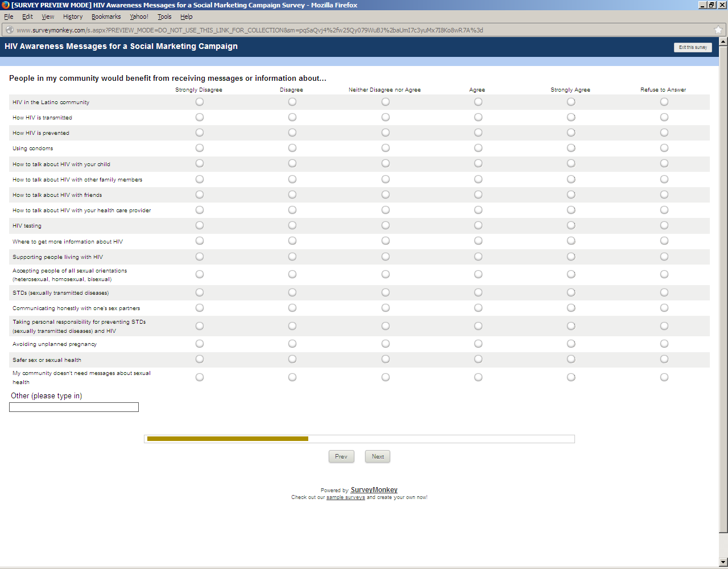728x569 pixels.
Task: Select Agree for How HIV is transmitted
Action: pos(478,117)
